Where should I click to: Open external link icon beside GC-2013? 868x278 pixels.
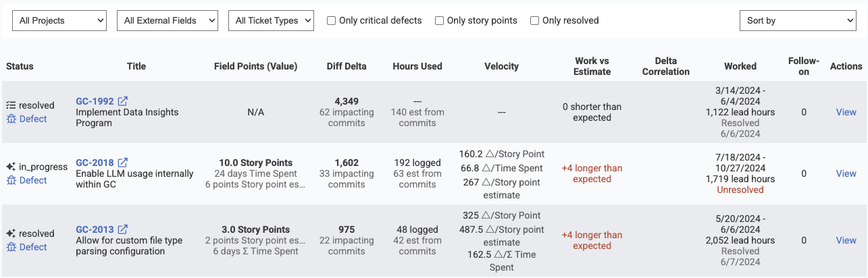pos(123,229)
